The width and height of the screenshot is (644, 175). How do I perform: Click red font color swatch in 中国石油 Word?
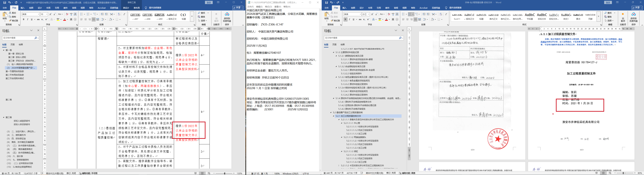click(65, 19)
